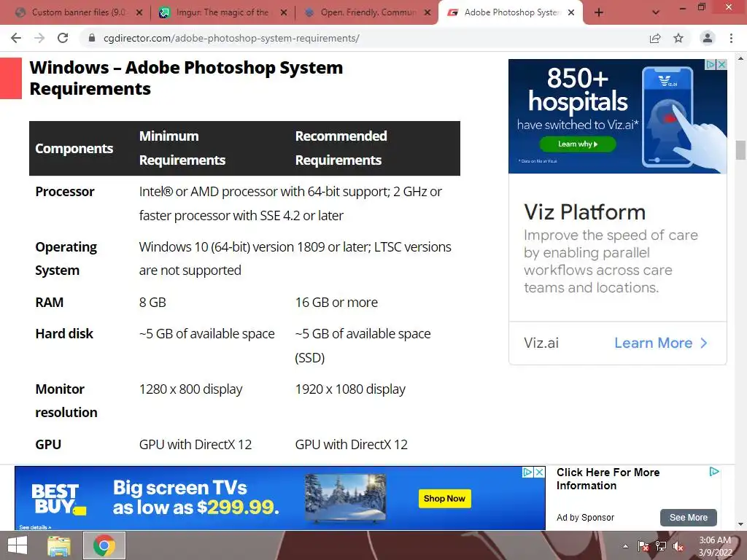
Task: Click the Shop Now Best Buy button
Action: [444, 499]
